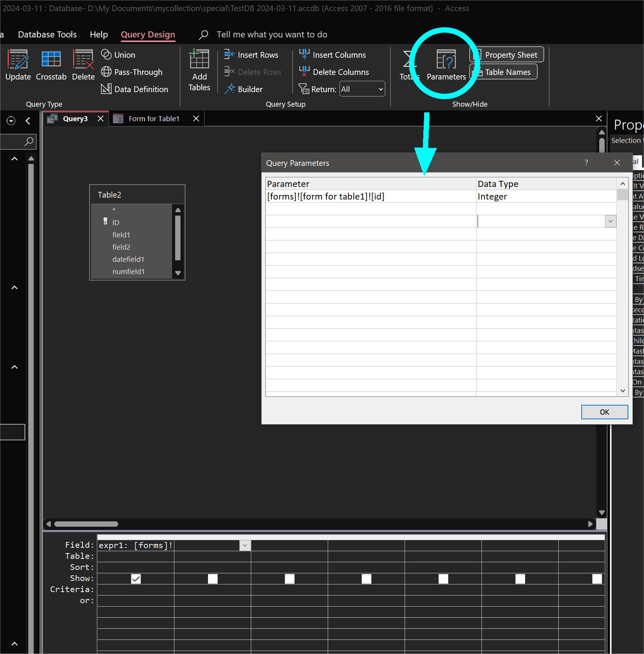Open the expression Builder
Image resolution: width=644 pixels, height=654 pixels.
tap(244, 89)
